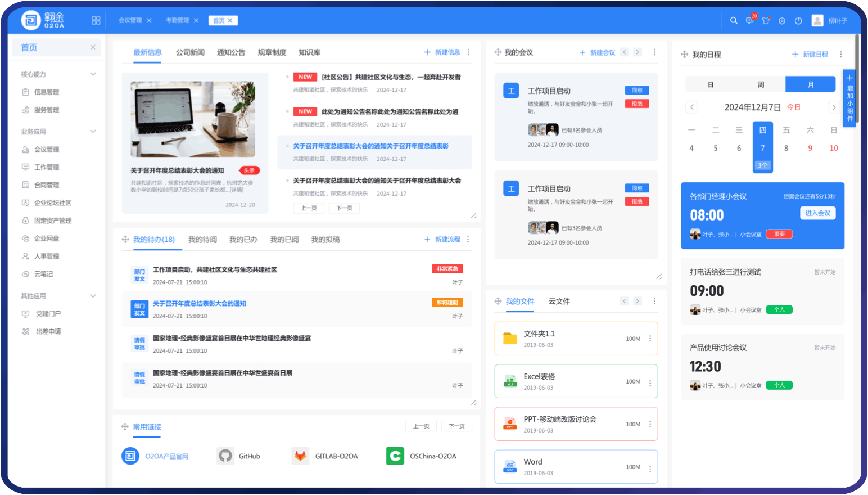Open the message notifications icon with badge

pos(750,21)
